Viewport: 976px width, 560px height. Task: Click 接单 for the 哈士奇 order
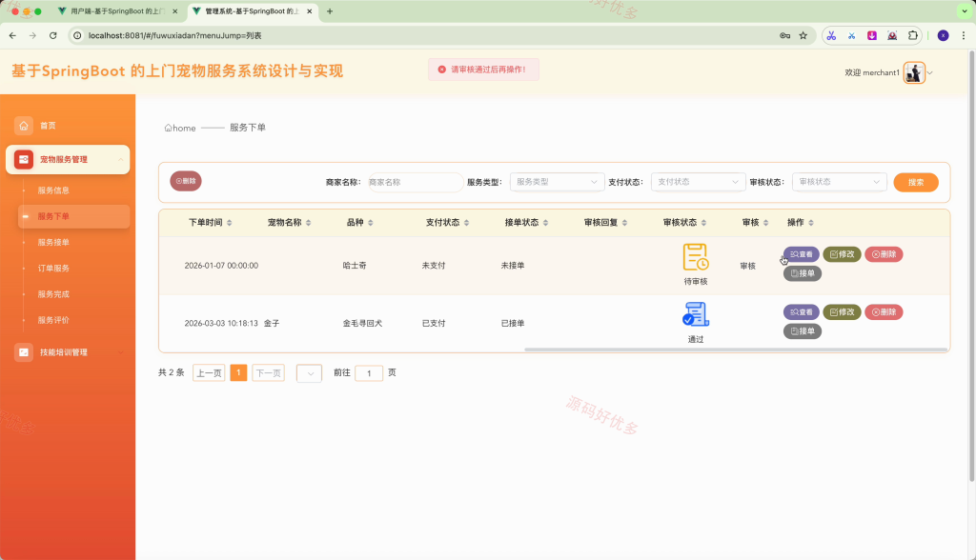(x=803, y=273)
